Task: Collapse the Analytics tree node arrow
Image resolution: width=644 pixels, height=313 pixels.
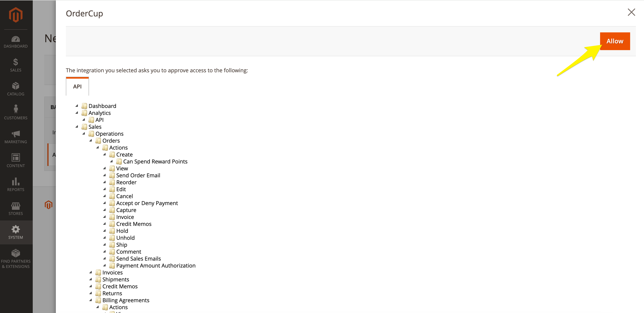Action: tap(77, 113)
